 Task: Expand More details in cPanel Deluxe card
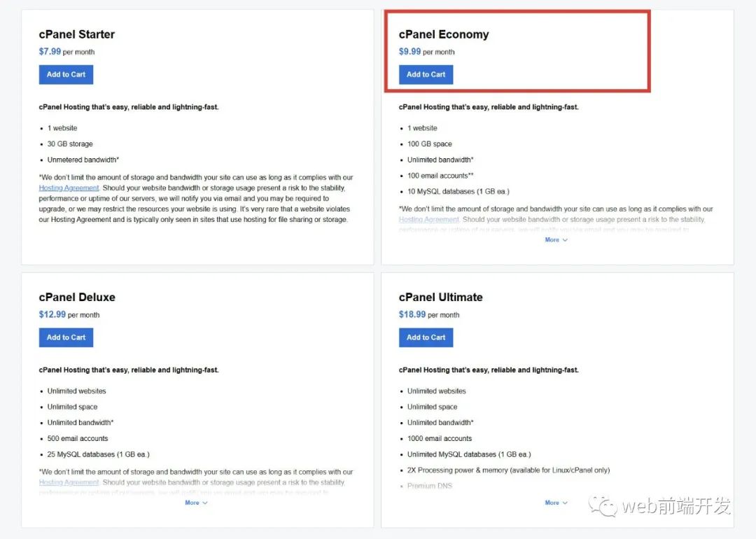click(196, 503)
